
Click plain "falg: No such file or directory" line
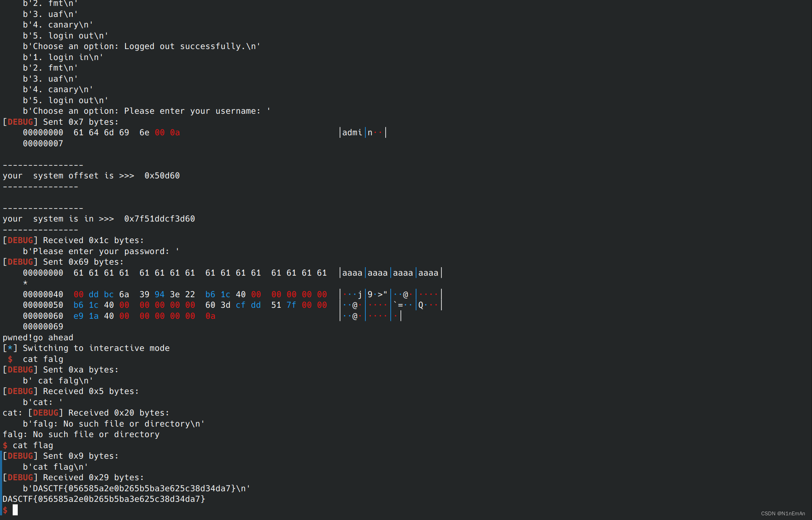[x=81, y=434]
